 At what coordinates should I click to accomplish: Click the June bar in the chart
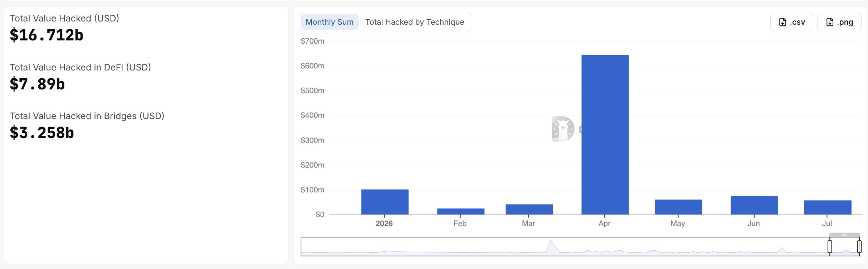pos(754,205)
